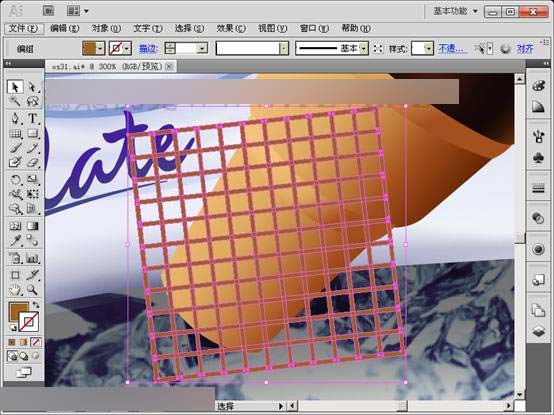Reset to default fill and stroke

click(12, 328)
